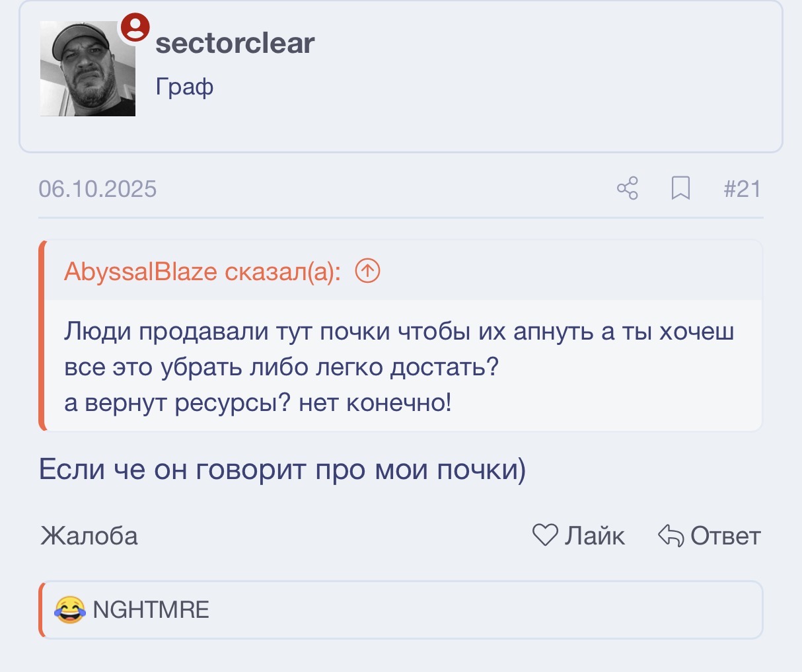This screenshot has width=802, height=672.
Task: Click the post date 06.10.2025
Action: tap(98, 189)
